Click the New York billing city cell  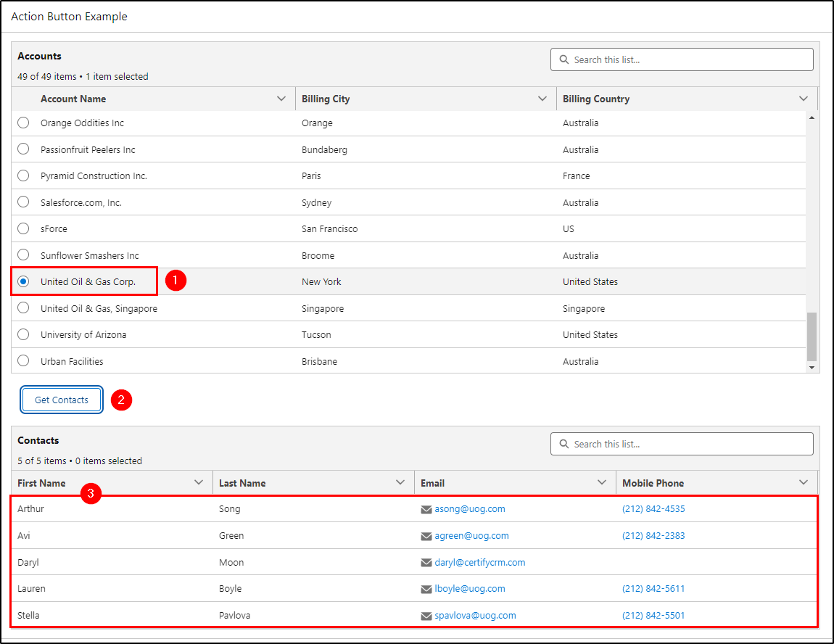(321, 282)
